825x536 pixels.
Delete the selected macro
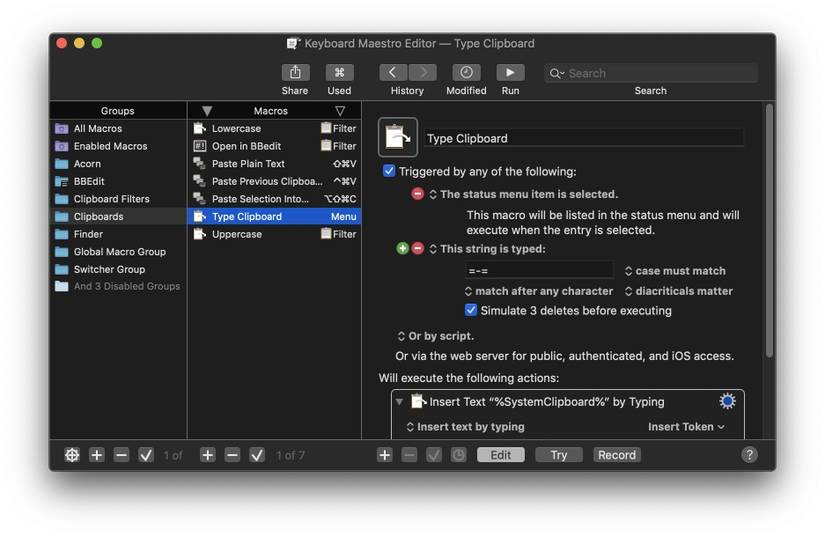232,455
